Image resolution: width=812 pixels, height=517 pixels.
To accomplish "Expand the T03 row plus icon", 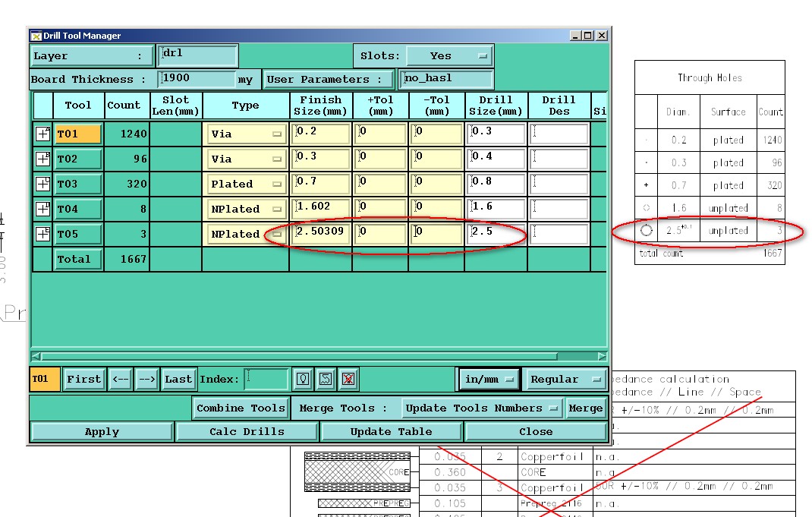I will pos(43,184).
